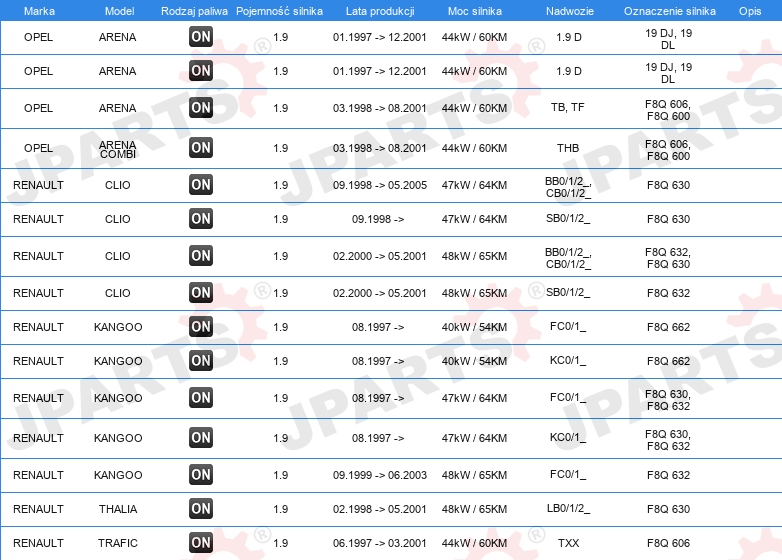782x560 pixels.
Task: Select the ARENA COMBI model cell
Action: coord(118,149)
